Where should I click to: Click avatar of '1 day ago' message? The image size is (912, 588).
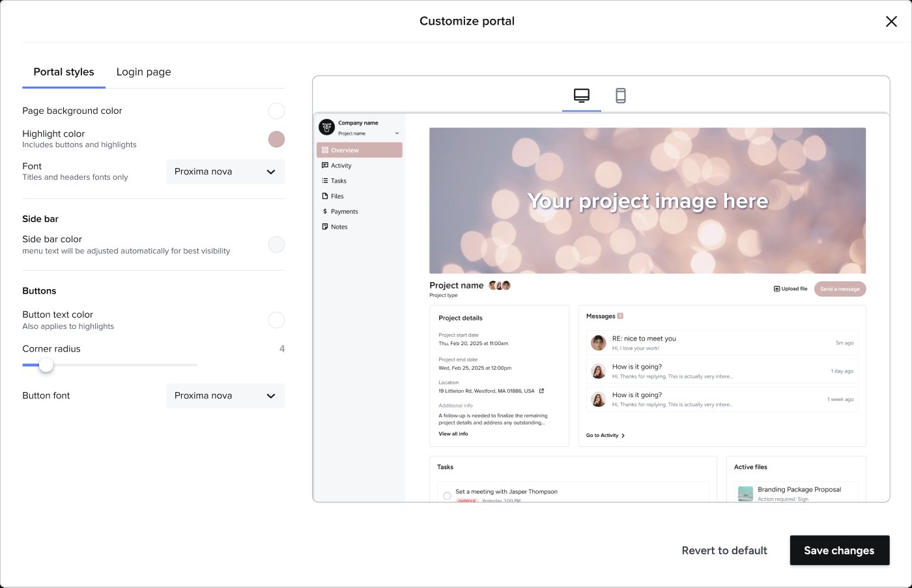pyautogui.click(x=599, y=371)
